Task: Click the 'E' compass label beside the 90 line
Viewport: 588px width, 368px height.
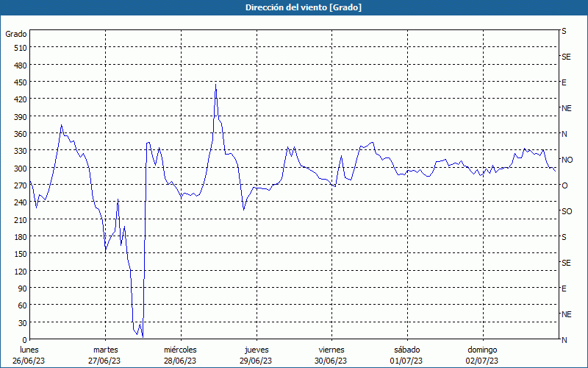Action: (x=564, y=289)
